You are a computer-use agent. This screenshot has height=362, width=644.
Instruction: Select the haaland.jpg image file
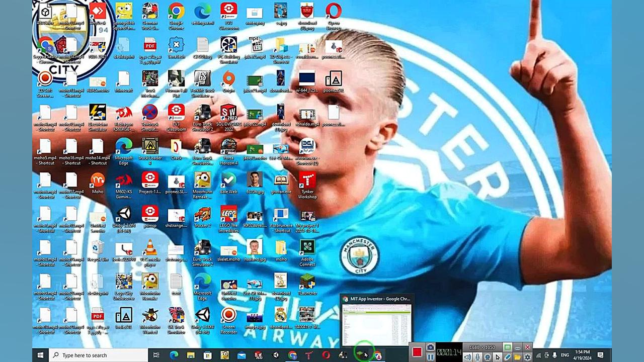pos(255,250)
